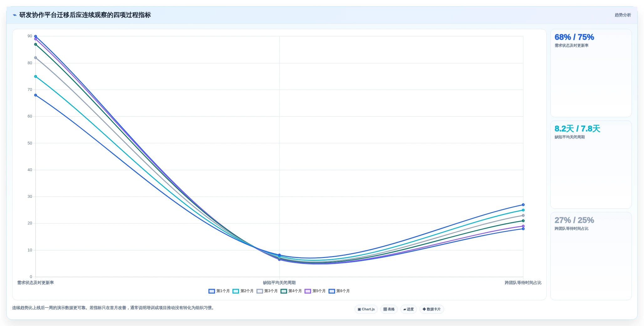Open the 27% / 25% 跨团队等待时间占比 card
The height and width of the screenshot is (326, 644).
point(591,256)
